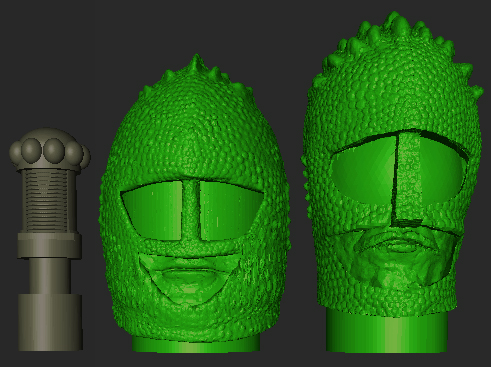Screen dimensions: 491x367
Task: Click the narrow shaft of the gray stand
Action: pos(50,276)
